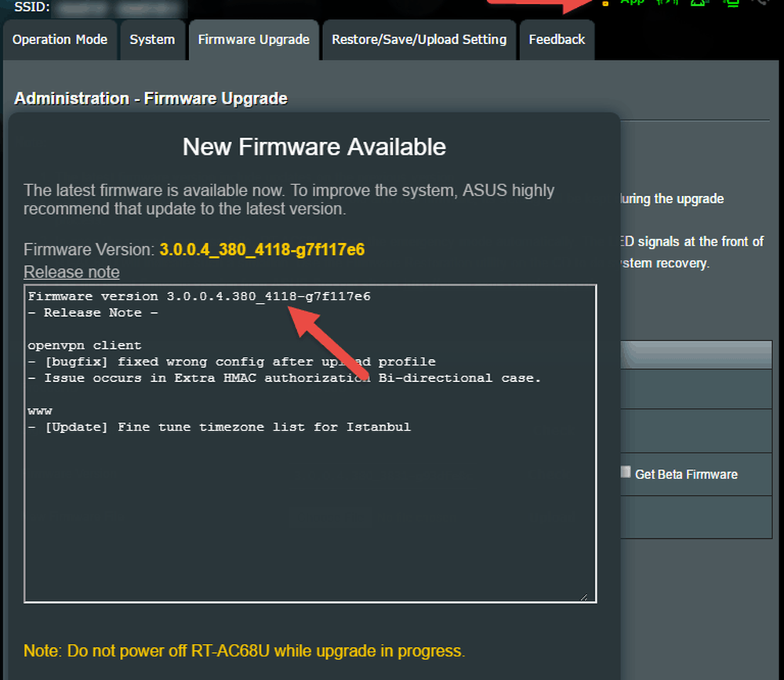This screenshot has height=680, width=784.
Task: Click the green App icon in header
Action: 632,2
